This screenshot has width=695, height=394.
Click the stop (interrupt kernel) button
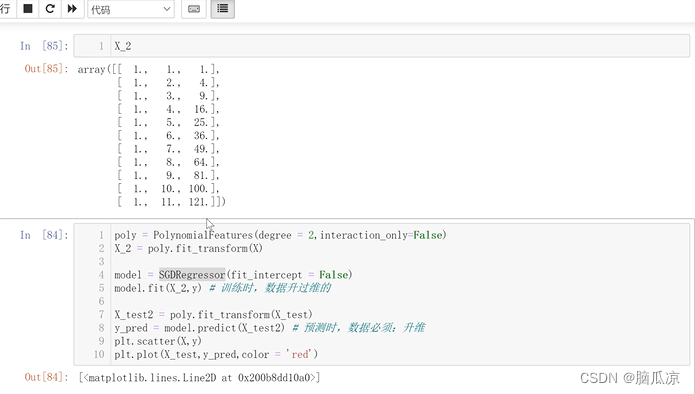27,8
